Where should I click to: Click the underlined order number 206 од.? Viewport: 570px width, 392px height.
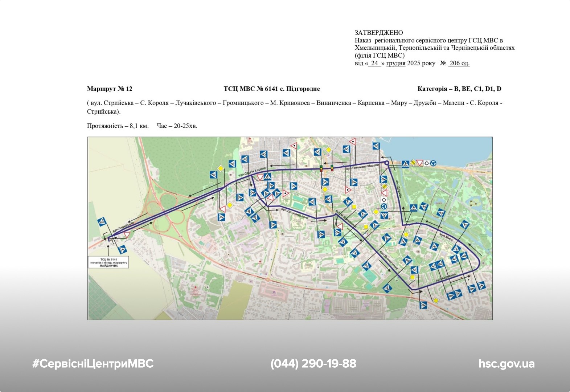click(459, 63)
